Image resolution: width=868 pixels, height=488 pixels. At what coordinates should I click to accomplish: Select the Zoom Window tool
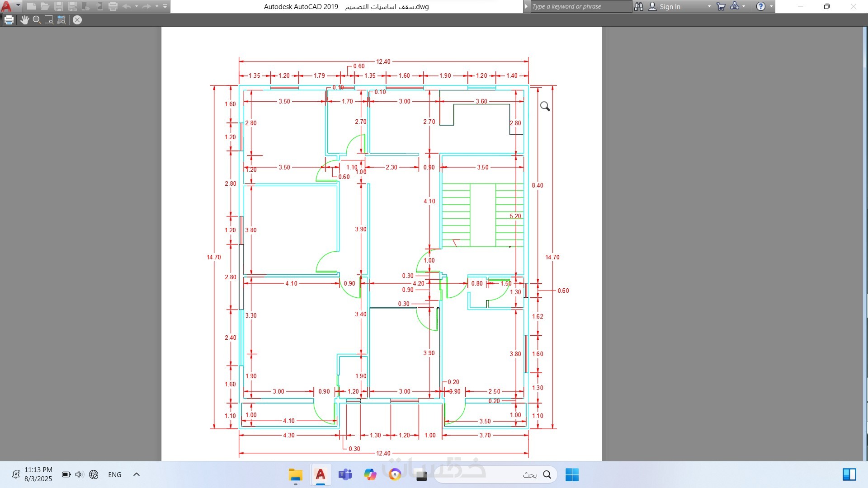coord(49,20)
